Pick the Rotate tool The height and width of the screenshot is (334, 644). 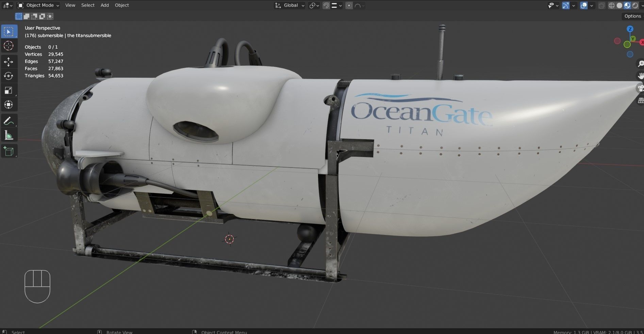9,76
